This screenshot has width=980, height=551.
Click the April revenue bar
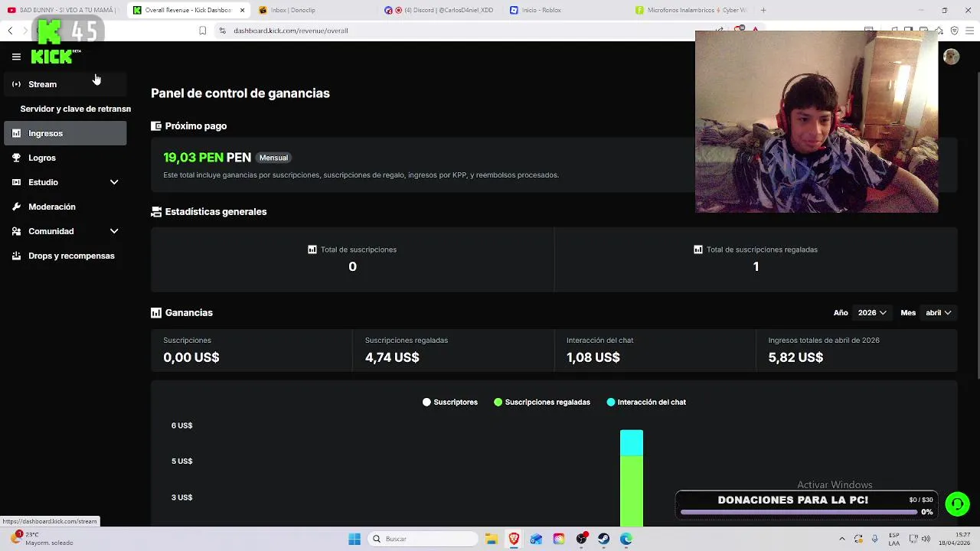(x=632, y=478)
